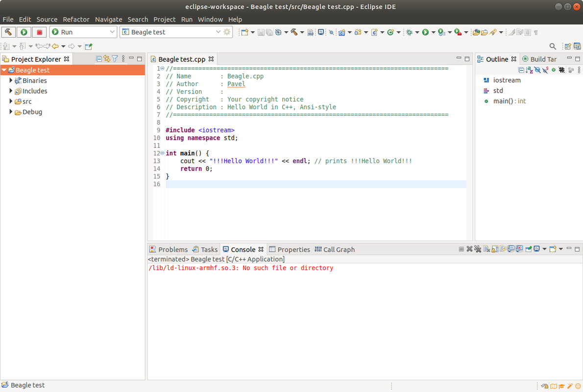The width and height of the screenshot is (583, 392).
Task: Click the New wizard toolbar icon
Action: pos(244,32)
